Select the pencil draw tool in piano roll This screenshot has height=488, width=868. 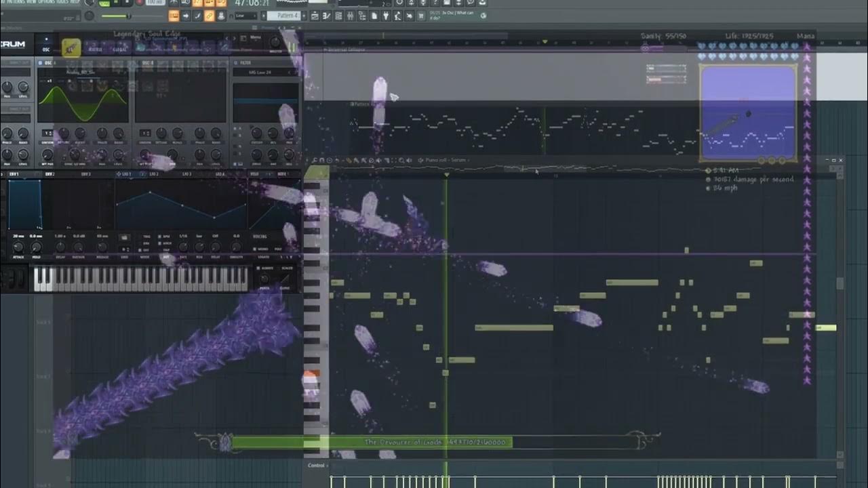pyautogui.click(x=349, y=160)
